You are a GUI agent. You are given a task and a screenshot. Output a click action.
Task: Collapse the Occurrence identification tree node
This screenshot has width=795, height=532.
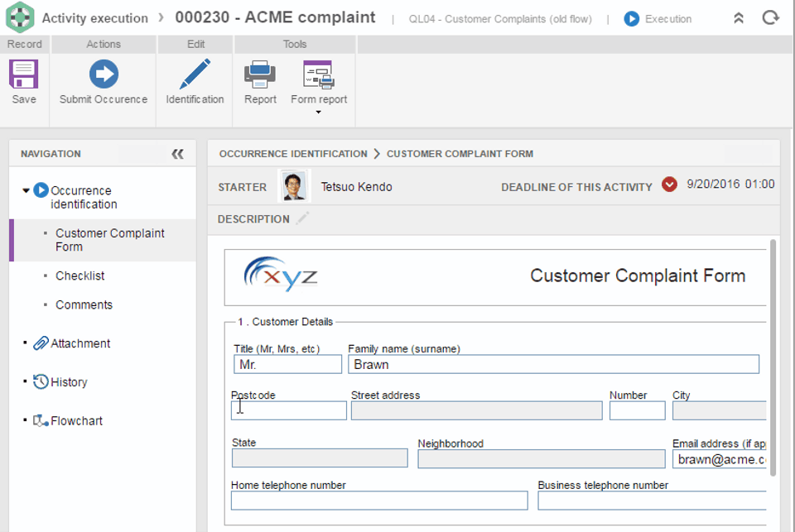pos(26,190)
